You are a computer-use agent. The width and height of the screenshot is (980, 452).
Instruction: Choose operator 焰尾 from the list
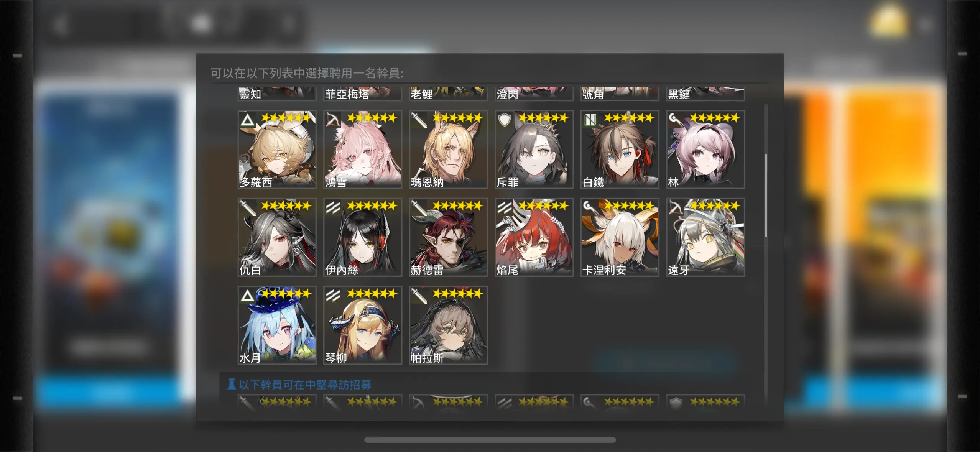pyautogui.click(x=534, y=237)
